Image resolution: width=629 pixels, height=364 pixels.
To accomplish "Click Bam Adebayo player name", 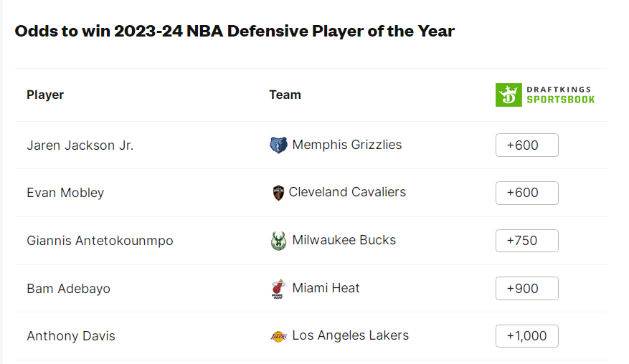I will (68, 289).
